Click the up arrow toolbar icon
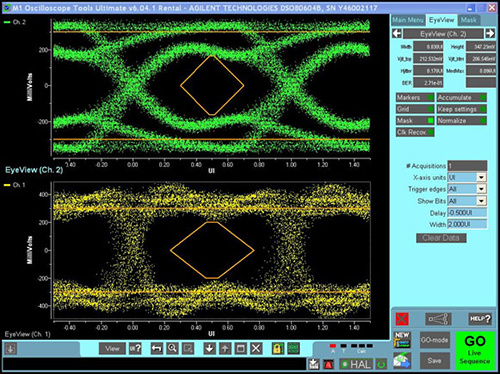Viewport: 500px width, 374px height. point(225,349)
